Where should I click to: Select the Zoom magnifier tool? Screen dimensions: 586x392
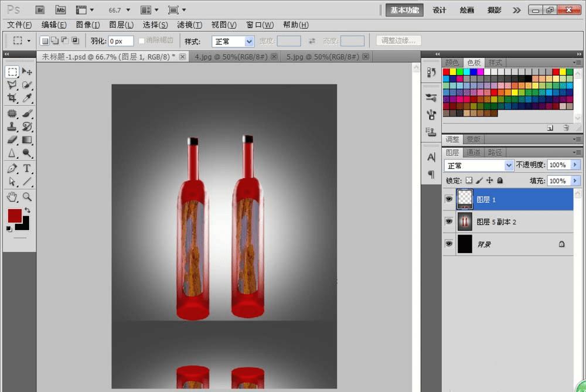point(27,196)
